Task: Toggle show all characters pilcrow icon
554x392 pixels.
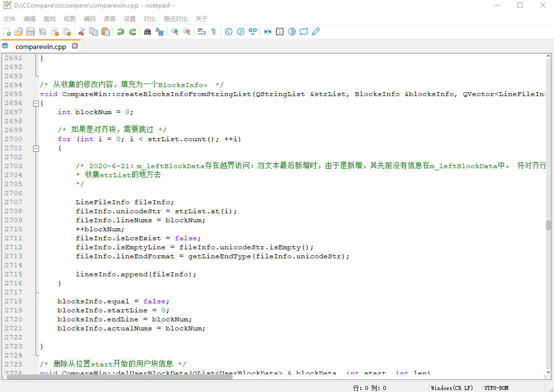Action: click(213, 32)
